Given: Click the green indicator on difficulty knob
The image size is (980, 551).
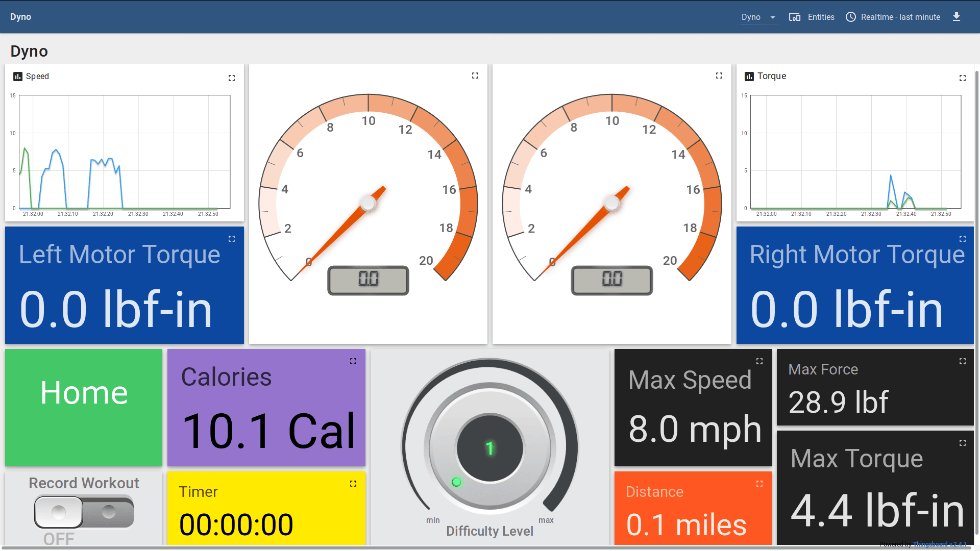Looking at the screenshot, I should pyautogui.click(x=456, y=482).
